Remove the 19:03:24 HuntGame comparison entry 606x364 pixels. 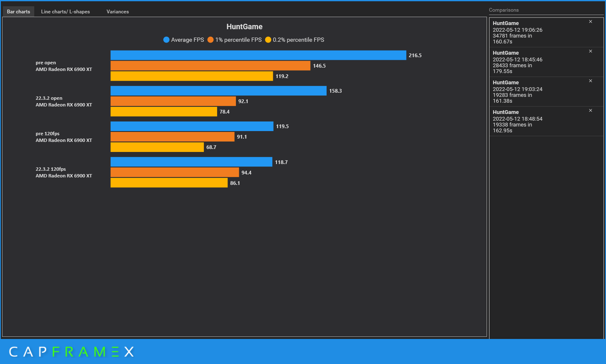coord(591,81)
